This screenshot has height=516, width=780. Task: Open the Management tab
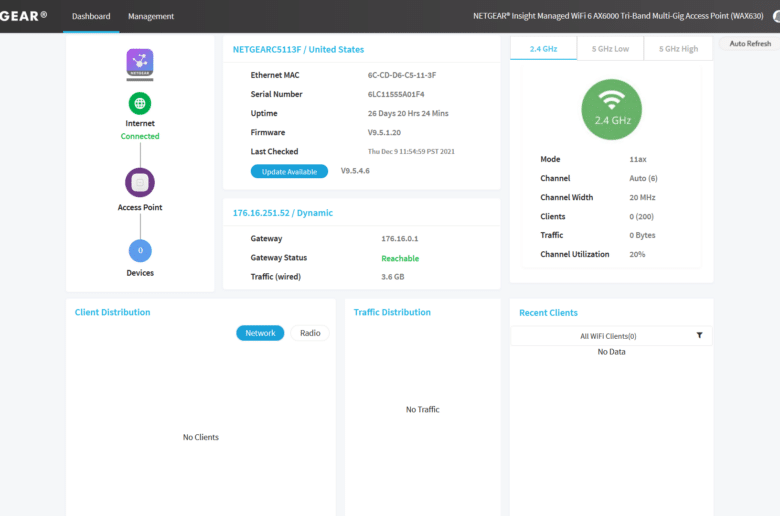coord(151,16)
